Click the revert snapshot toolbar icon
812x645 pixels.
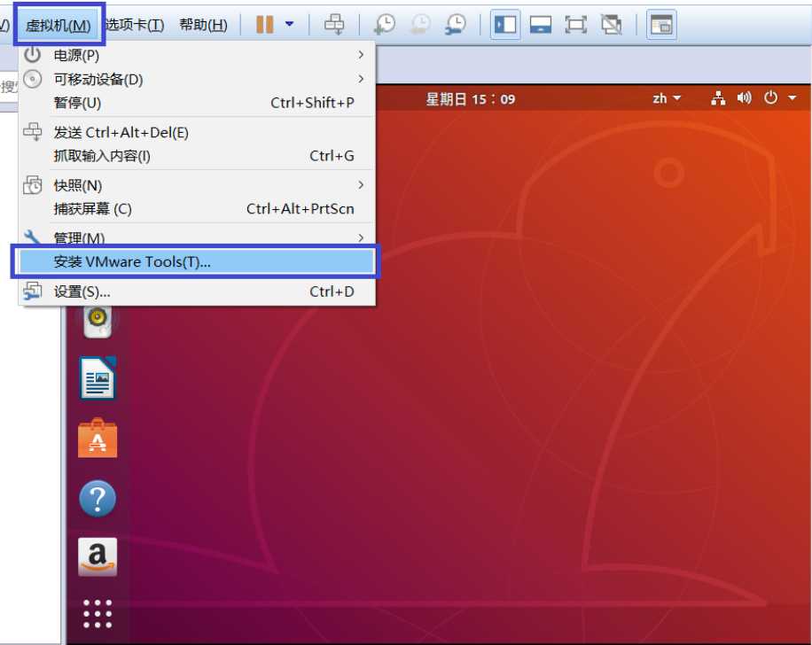420,24
